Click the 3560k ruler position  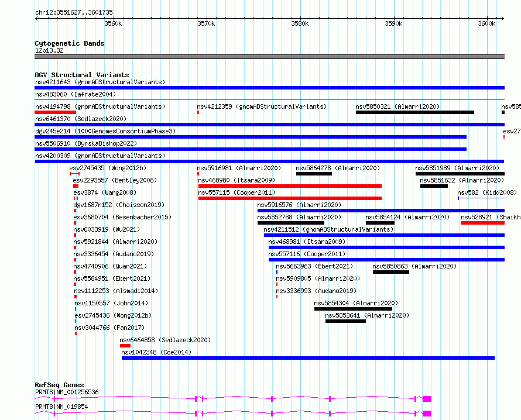(x=113, y=23)
